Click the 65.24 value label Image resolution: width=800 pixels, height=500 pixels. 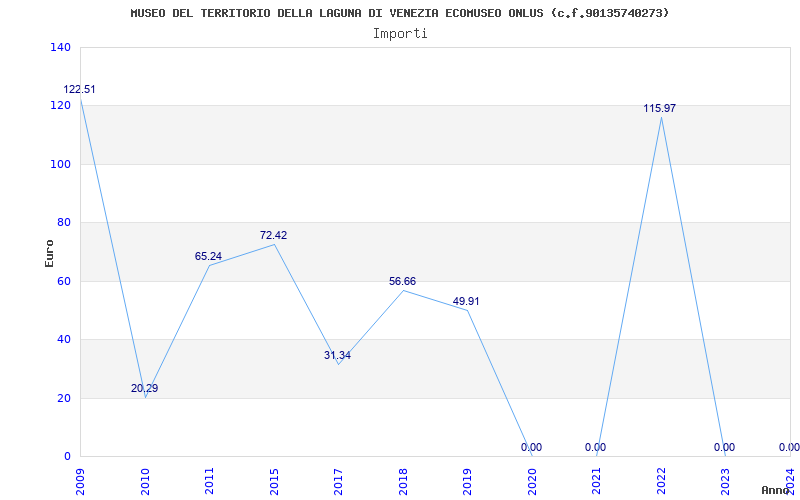[x=208, y=257]
